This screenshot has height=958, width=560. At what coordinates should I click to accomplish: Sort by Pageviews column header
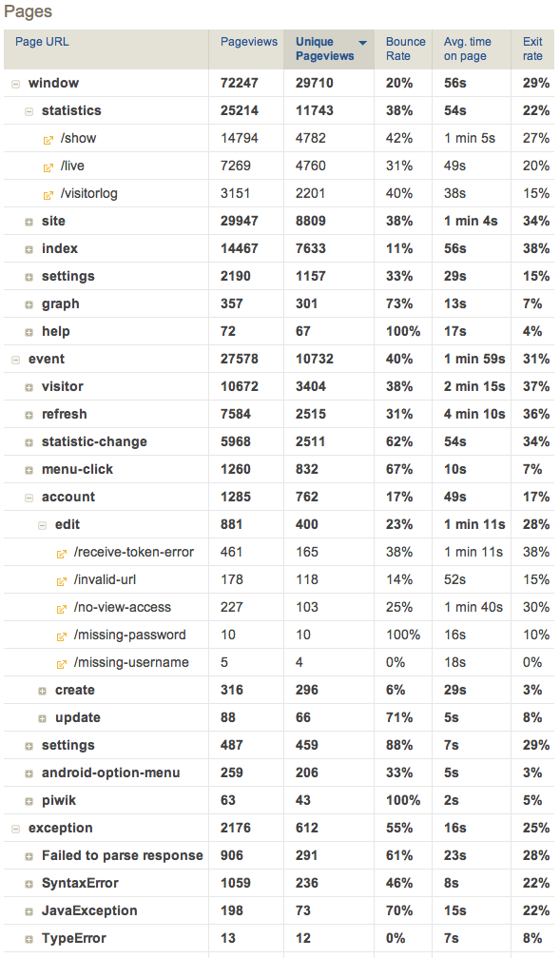point(248,42)
